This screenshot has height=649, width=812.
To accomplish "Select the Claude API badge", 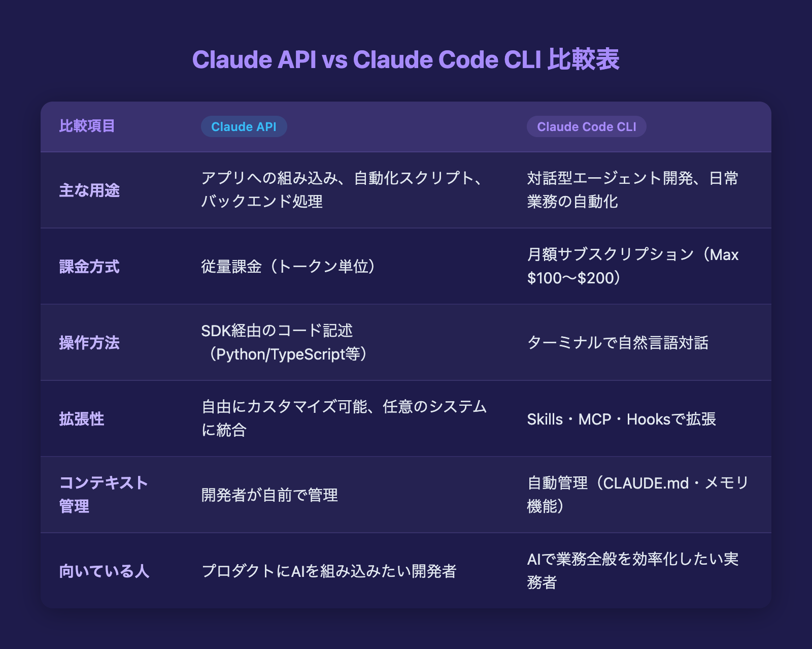I will click(x=244, y=127).
